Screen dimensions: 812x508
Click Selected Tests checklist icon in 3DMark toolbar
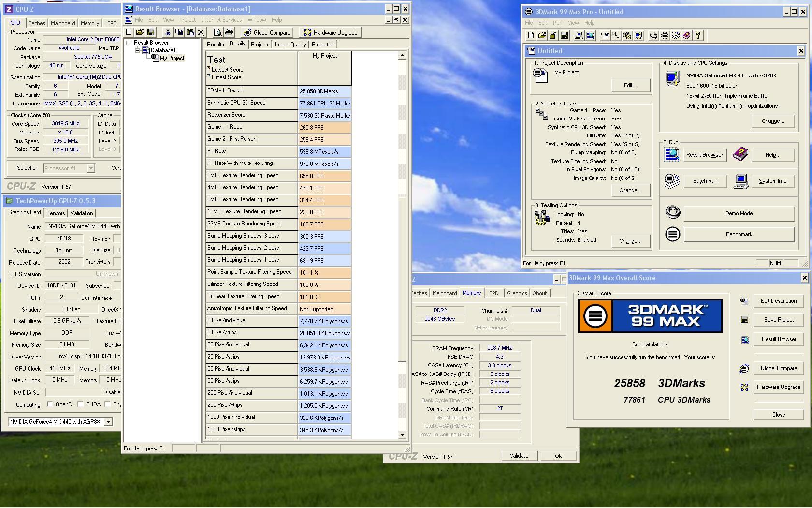tap(616, 35)
